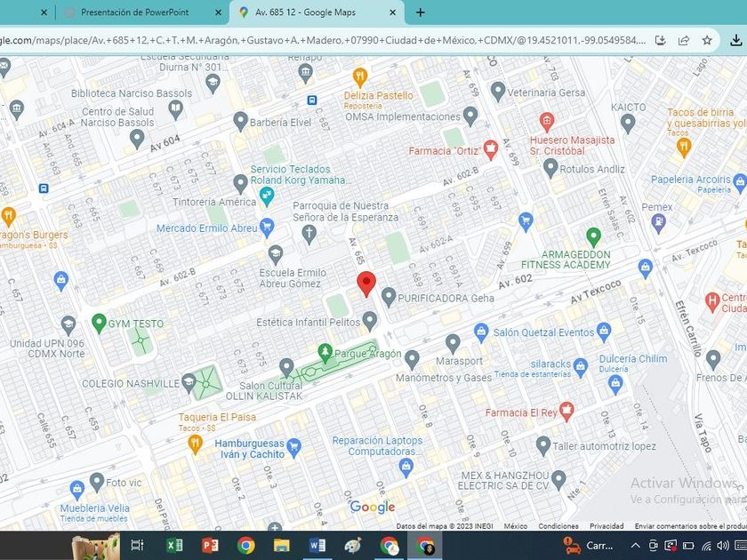Open Word from the taskbar
Screen dimensions: 747x560
click(317, 545)
